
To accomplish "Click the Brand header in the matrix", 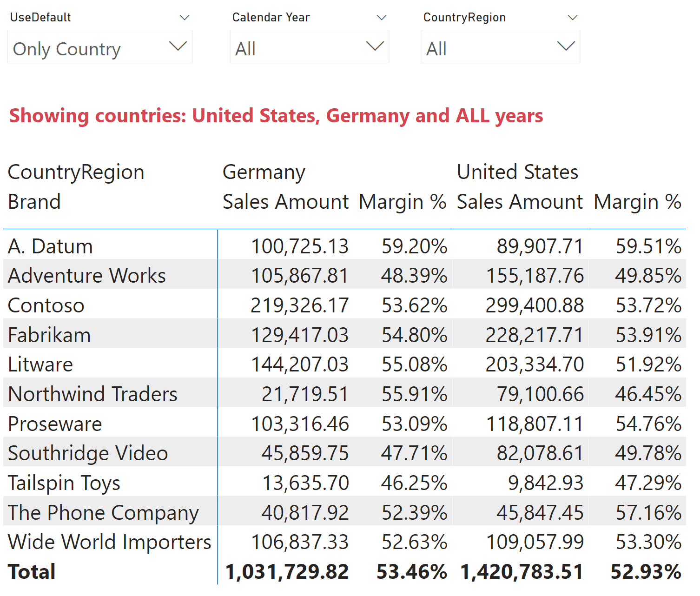I will [x=34, y=201].
